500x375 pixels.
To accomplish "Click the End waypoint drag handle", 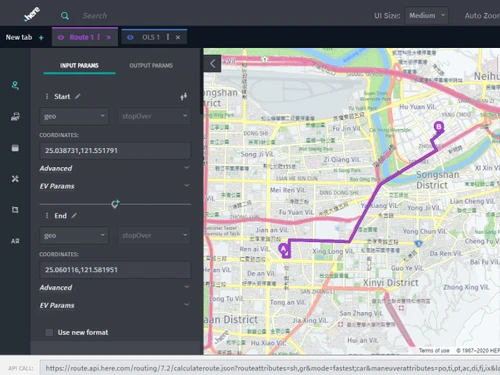I will tap(47, 216).
